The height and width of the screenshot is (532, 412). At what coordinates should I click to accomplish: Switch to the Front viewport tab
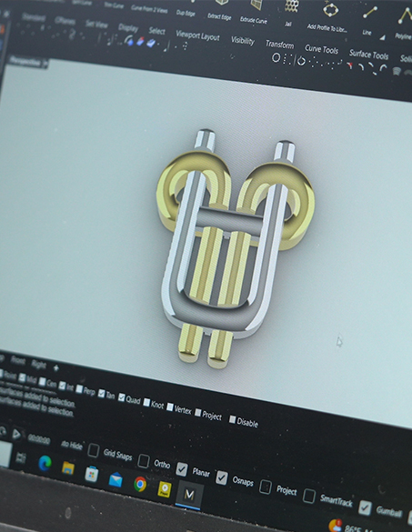tap(17, 360)
